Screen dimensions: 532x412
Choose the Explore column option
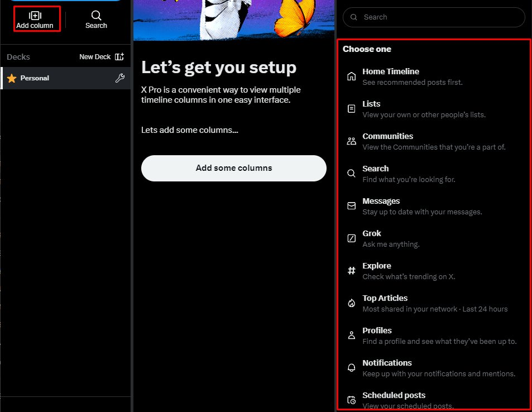pyautogui.click(x=434, y=271)
